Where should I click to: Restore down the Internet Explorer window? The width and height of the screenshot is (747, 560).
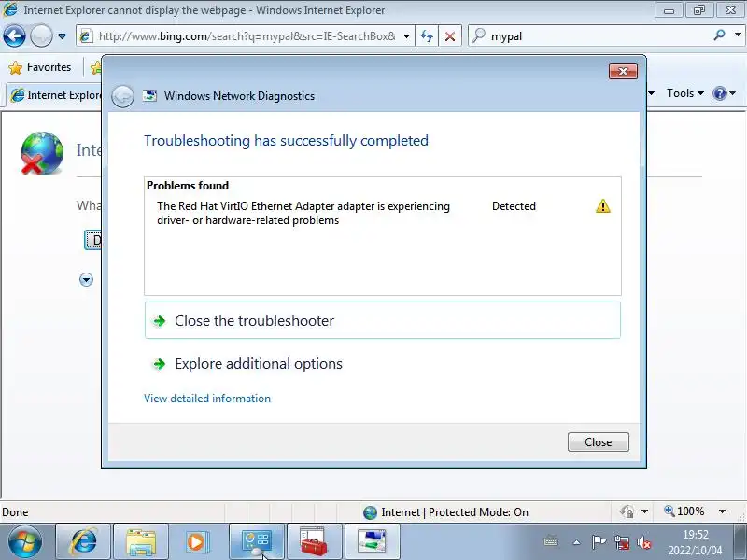698,9
